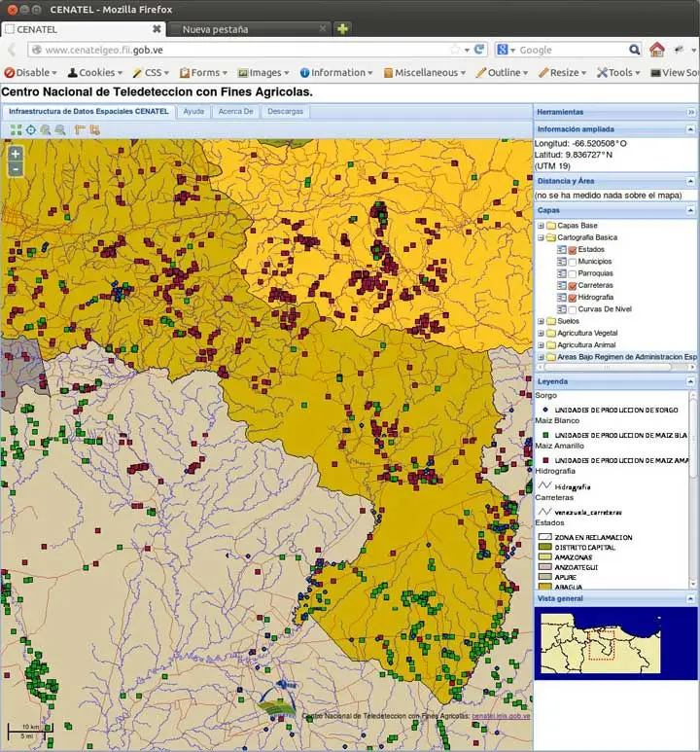Expand the Capas Base folder
700x752 pixels.
(x=541, y=226)
